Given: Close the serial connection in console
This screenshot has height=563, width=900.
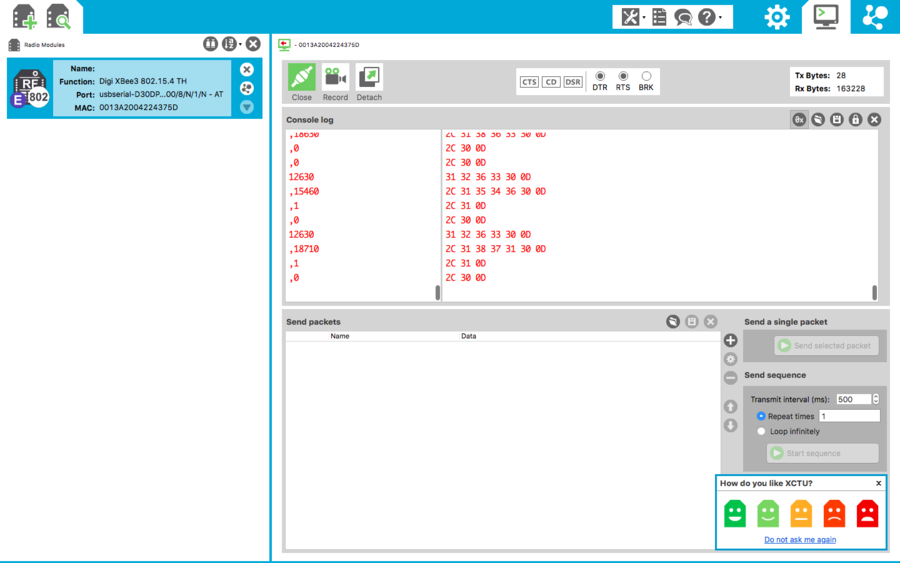Looking at the screenshot, I should point(301,78).
